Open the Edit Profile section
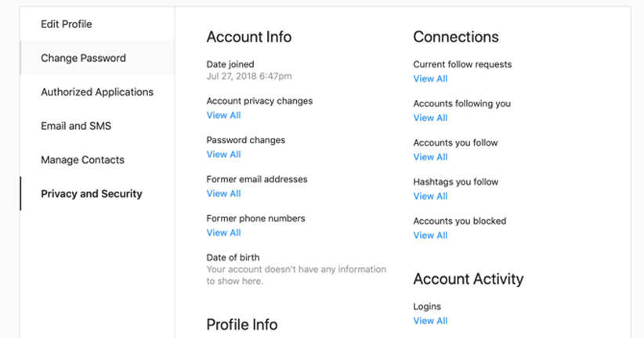This screenshot has height=338, width=644. (x=67, y=24)
